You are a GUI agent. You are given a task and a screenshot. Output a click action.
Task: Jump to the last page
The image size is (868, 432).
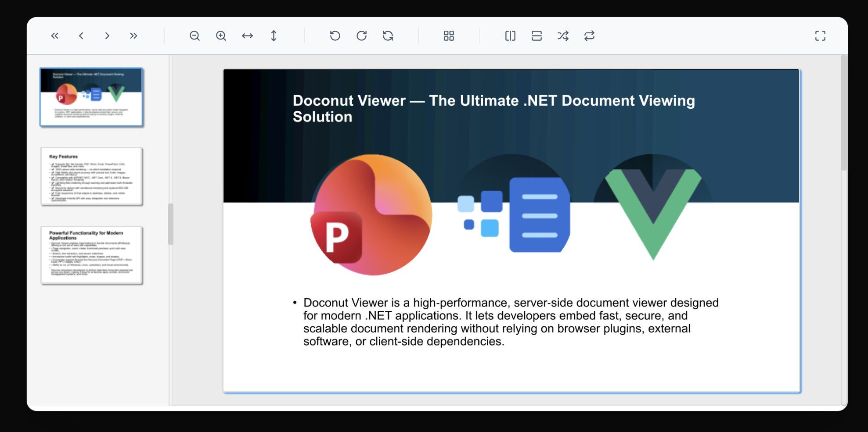coord(133,36)
